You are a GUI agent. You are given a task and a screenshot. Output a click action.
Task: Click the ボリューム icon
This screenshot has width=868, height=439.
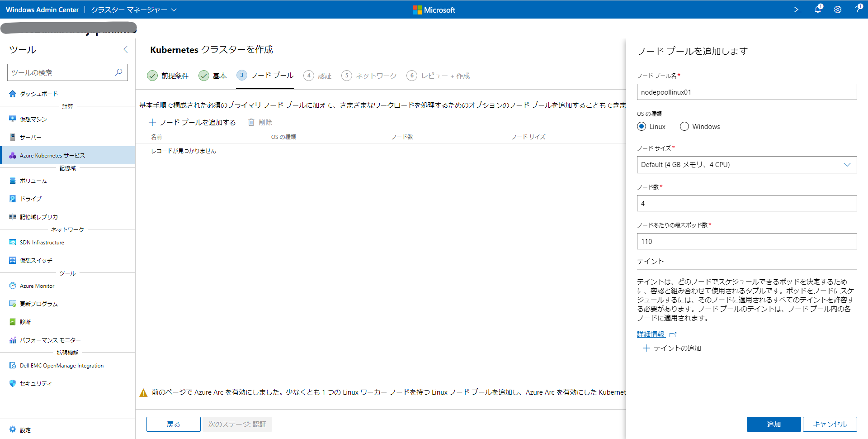click(x=13, y=181)
